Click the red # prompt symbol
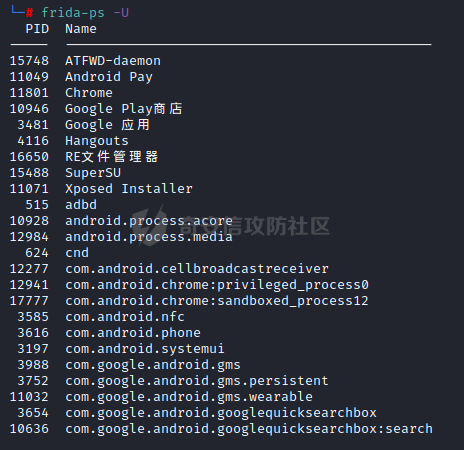 tap(29, 13)
